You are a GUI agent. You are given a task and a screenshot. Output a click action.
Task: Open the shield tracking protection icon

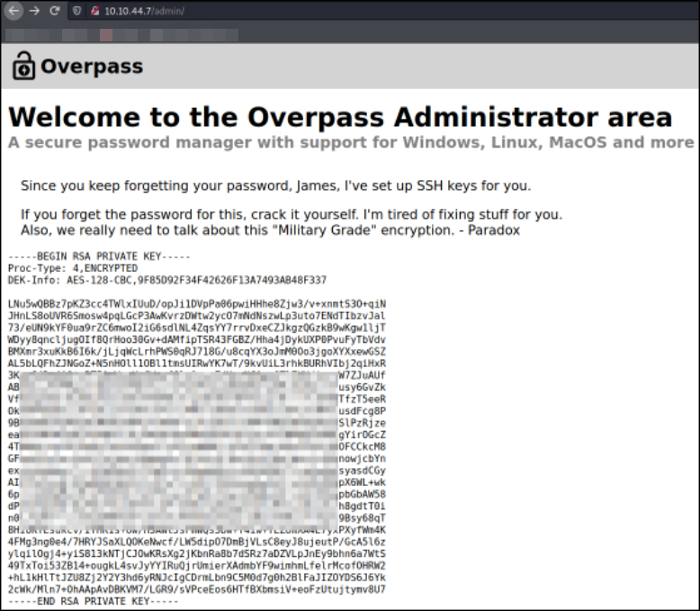76,11
